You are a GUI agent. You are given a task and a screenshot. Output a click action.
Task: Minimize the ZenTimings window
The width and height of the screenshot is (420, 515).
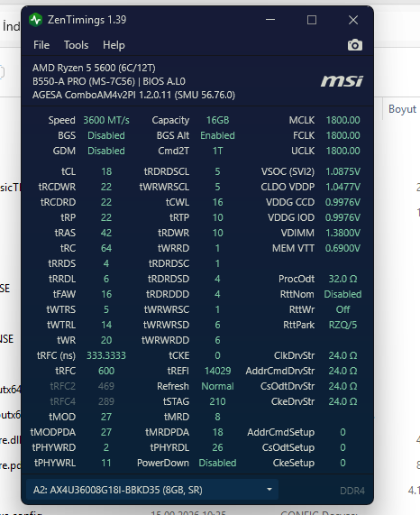click(x=270, y=20)
